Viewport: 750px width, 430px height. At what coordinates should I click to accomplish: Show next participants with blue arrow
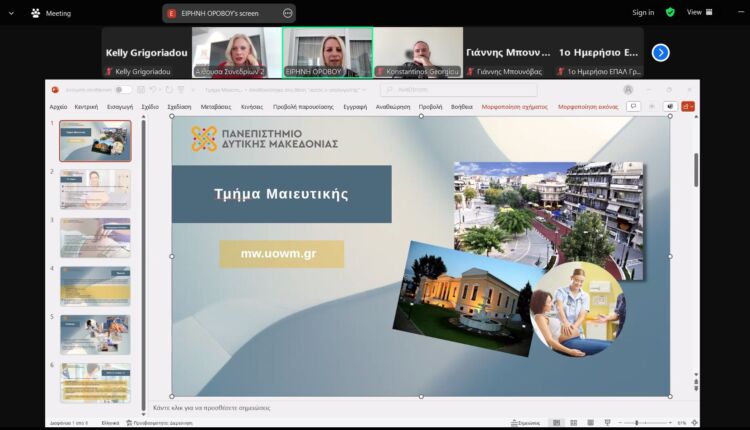[x=661, y=53]
